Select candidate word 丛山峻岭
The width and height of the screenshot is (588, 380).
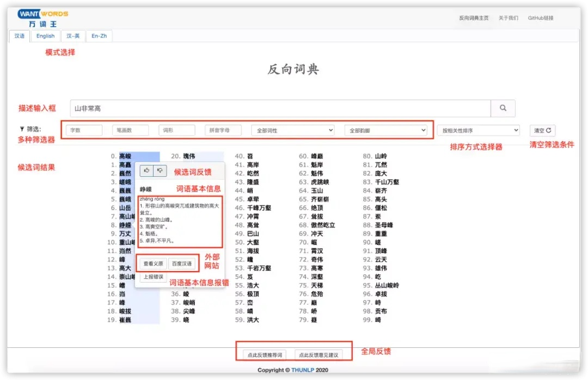tap(387, 285)
